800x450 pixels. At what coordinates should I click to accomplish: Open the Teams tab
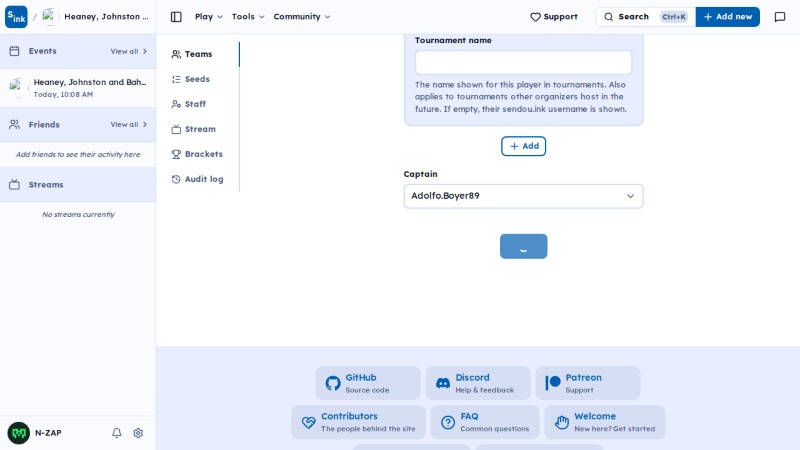pos(197,54)
